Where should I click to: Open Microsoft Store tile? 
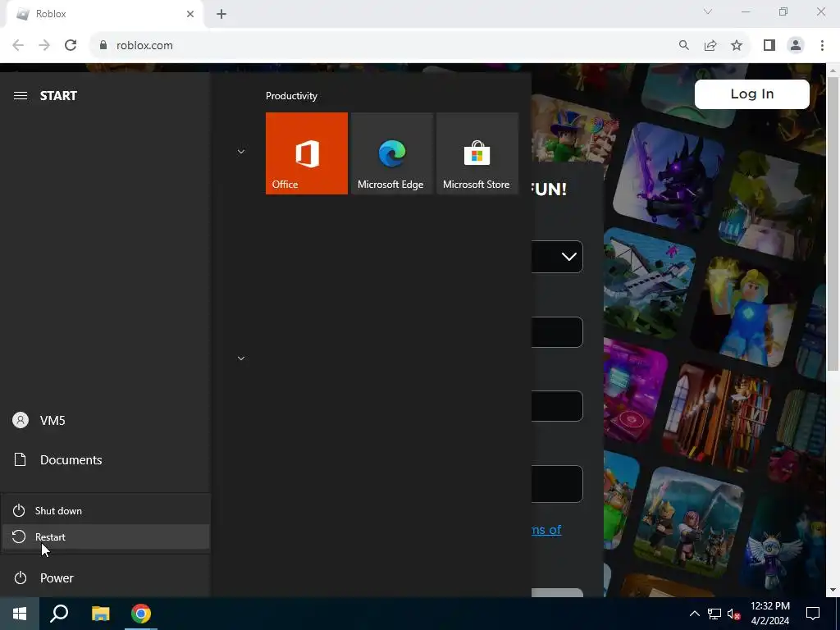point(477,153)
